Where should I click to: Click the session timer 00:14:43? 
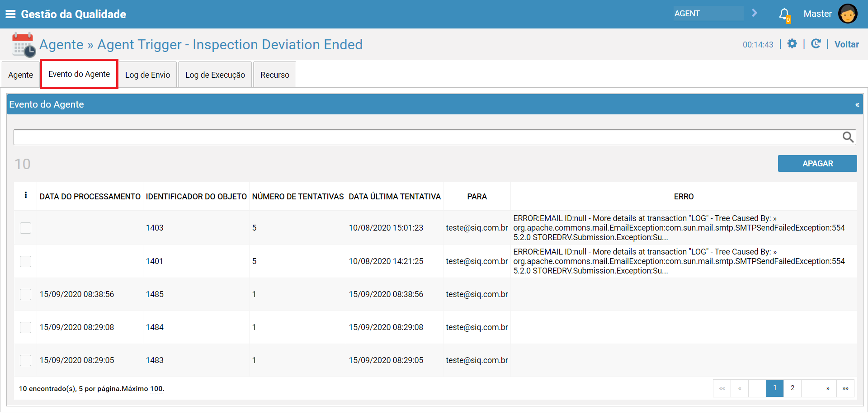click(758, 45)
